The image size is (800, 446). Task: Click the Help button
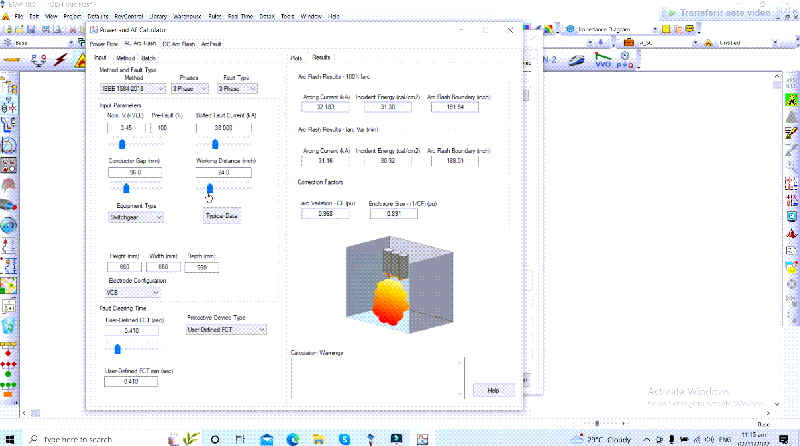pos(492,390)
